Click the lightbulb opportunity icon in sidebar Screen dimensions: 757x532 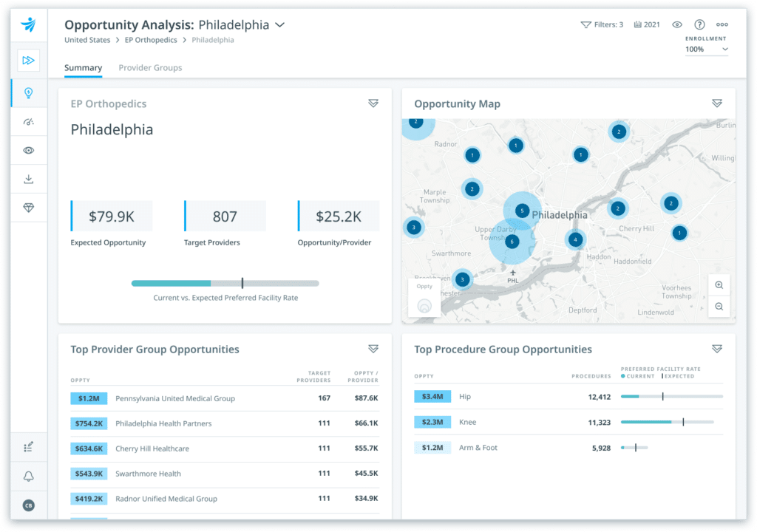pos(29,92)
